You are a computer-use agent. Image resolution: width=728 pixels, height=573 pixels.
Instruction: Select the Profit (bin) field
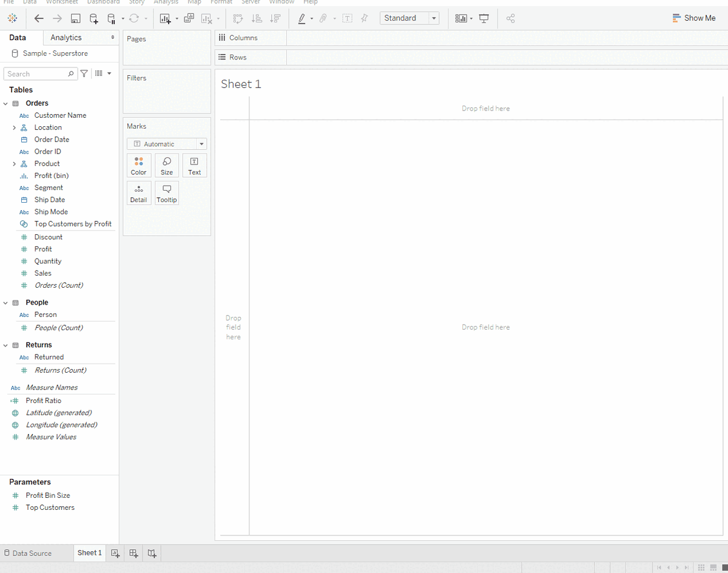pos(52,176)
